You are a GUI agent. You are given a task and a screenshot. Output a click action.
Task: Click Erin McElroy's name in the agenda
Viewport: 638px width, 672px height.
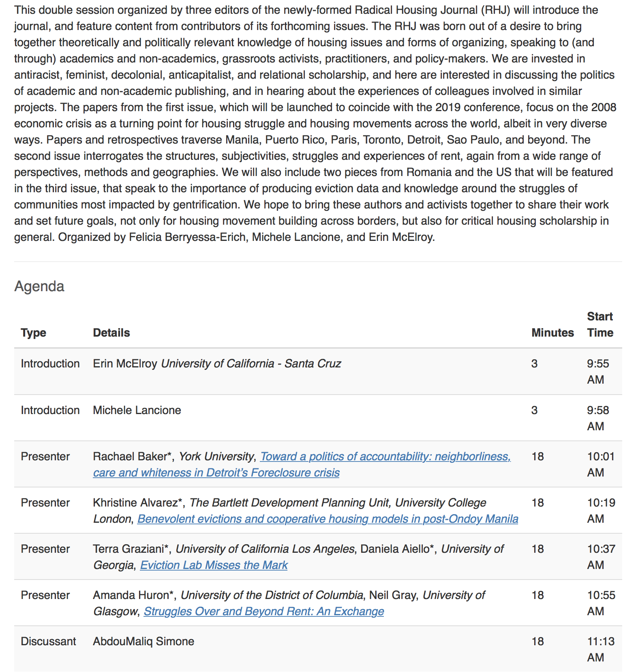[x=125, y=364]
